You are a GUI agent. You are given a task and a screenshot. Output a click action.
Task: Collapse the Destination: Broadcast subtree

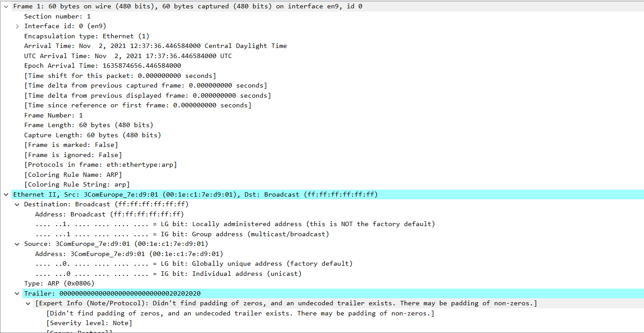17,204
